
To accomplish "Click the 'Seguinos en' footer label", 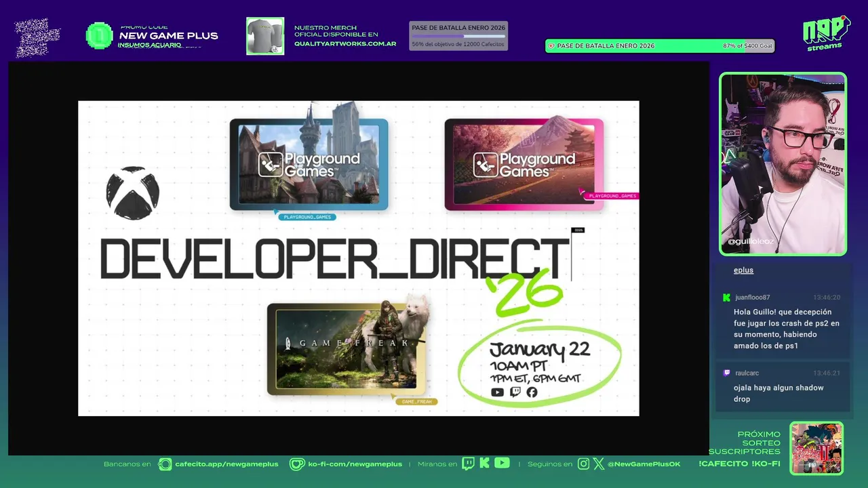I will point(550,464).
